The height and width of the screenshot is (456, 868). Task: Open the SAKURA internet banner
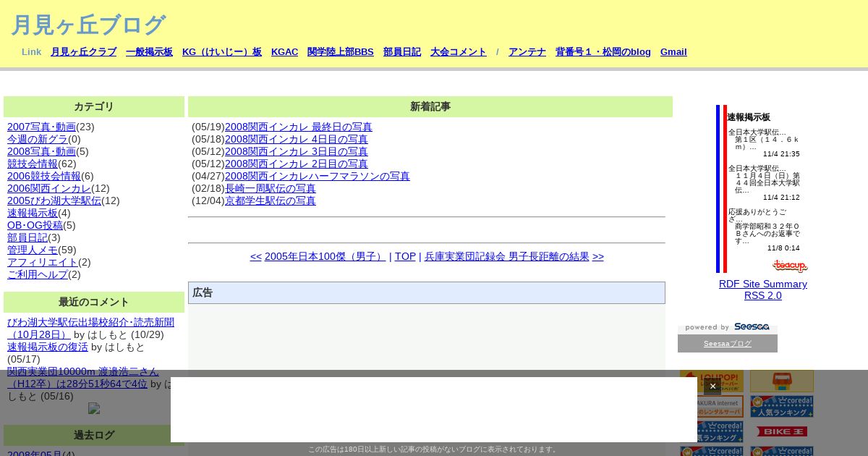712,406
